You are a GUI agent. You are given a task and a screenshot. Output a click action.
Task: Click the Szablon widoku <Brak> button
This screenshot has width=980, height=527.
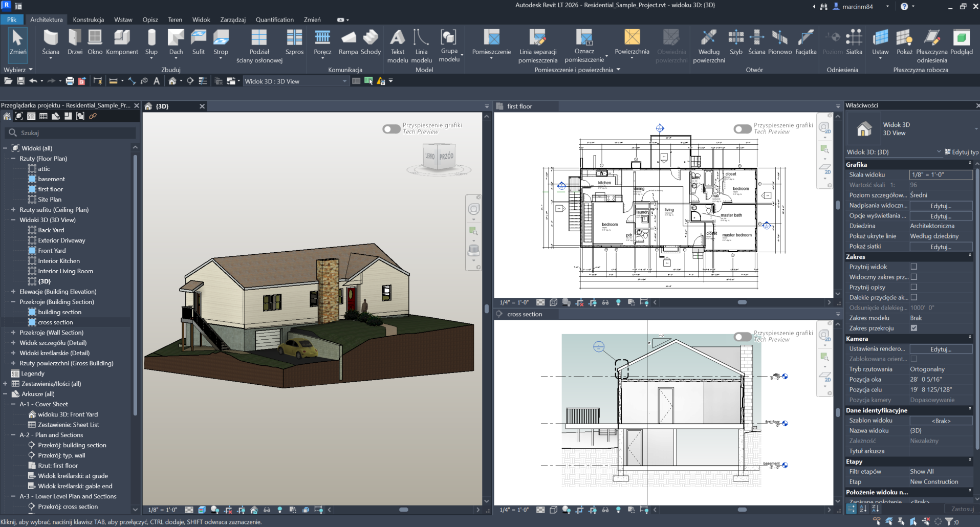(x=941, y=421)
